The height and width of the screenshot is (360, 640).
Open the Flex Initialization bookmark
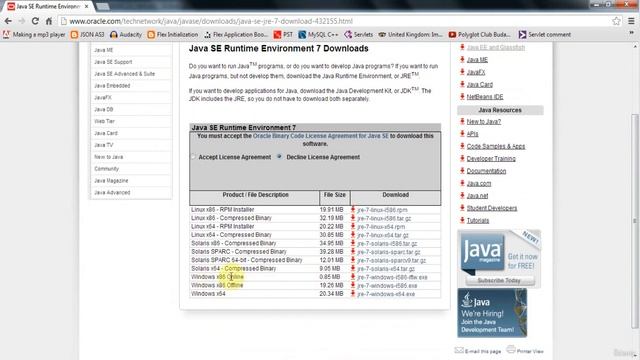coord(173,35)
